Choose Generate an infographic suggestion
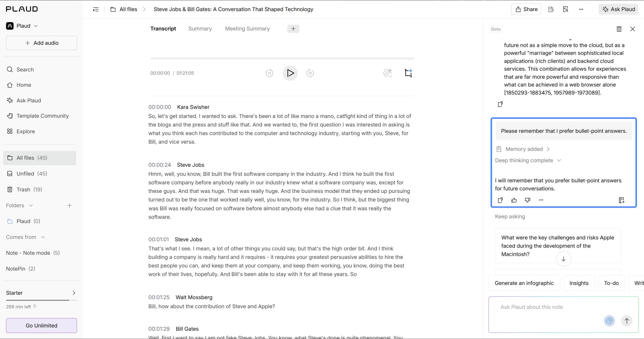The width and height of the screenshot is (644, 339). [x=524, y=283]
